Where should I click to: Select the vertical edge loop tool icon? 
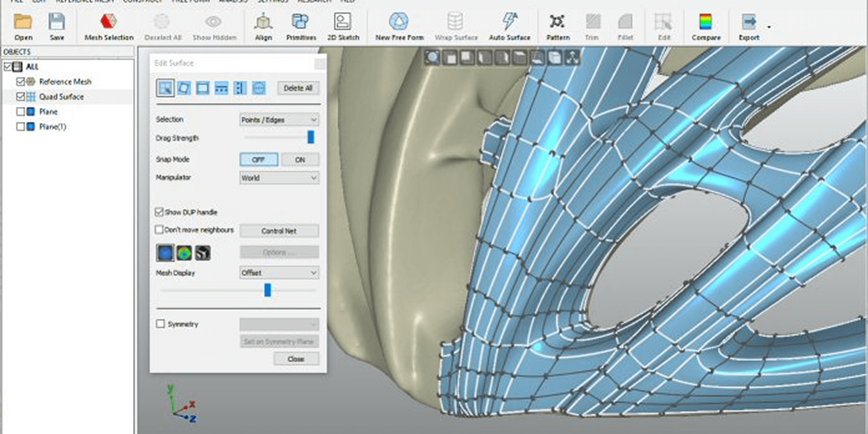coord(240,88)
